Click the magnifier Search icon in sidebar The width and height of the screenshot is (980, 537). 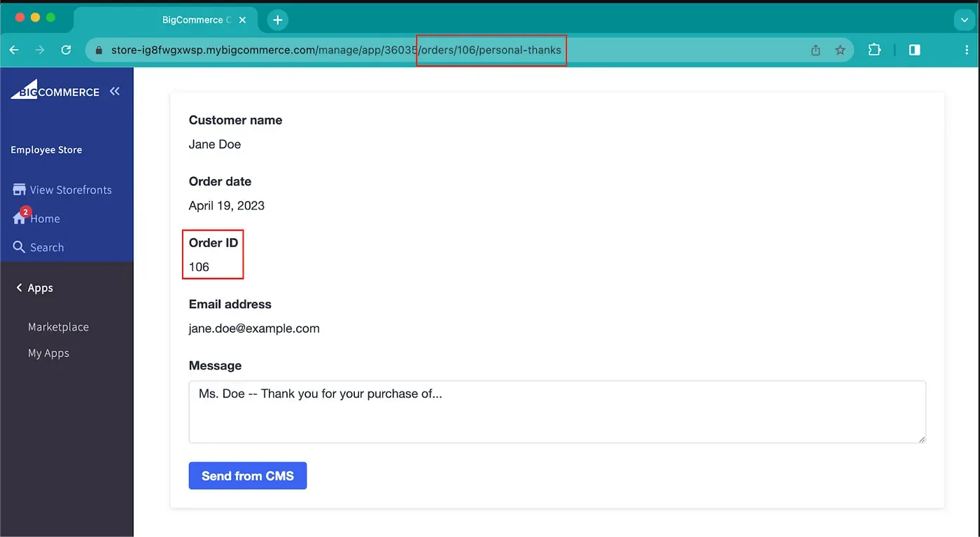[x=19, y=247]
